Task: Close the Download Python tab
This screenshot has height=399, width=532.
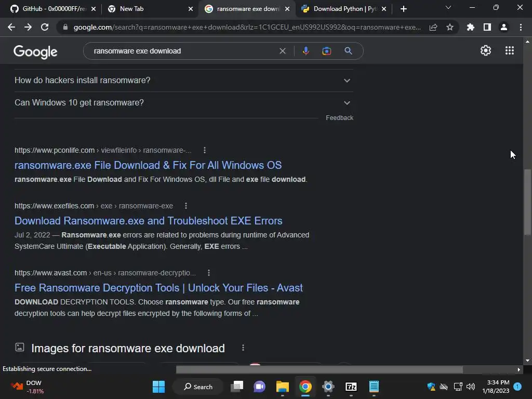Action: coord(384,9)
